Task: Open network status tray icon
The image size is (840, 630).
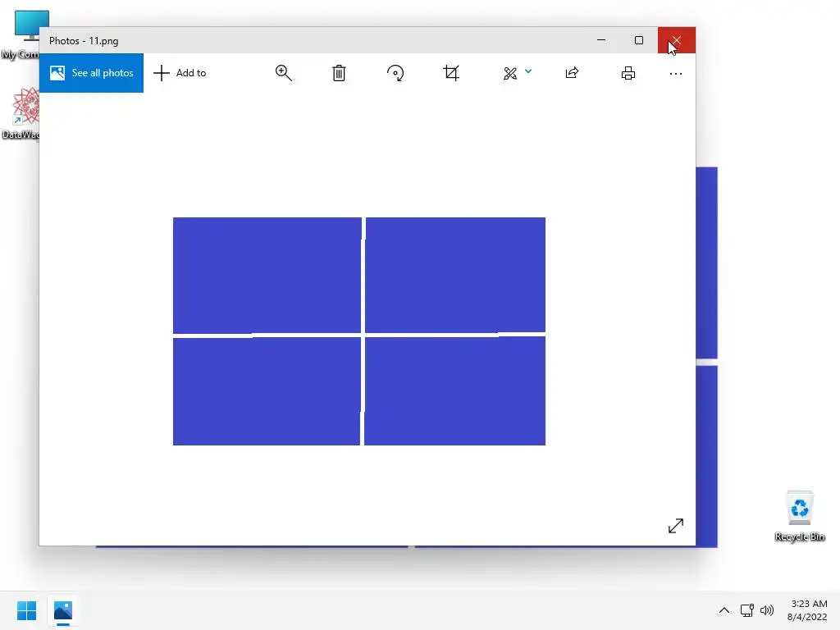Action: pyautogui.click(x=746, y=610)
